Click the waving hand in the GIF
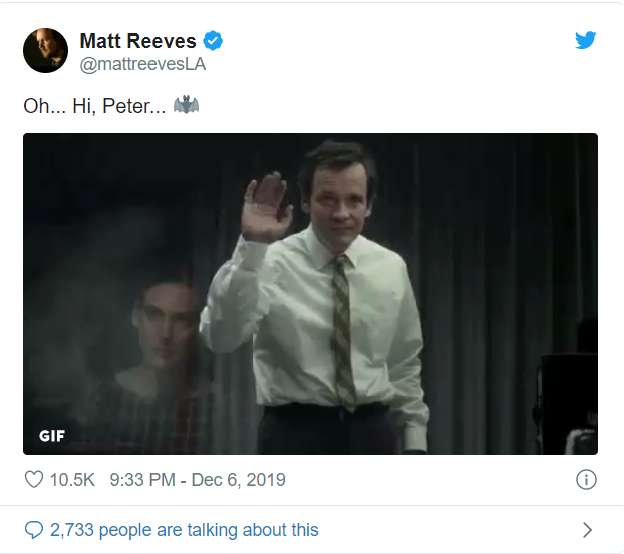 pyautogui.click(x=264, y=205)
